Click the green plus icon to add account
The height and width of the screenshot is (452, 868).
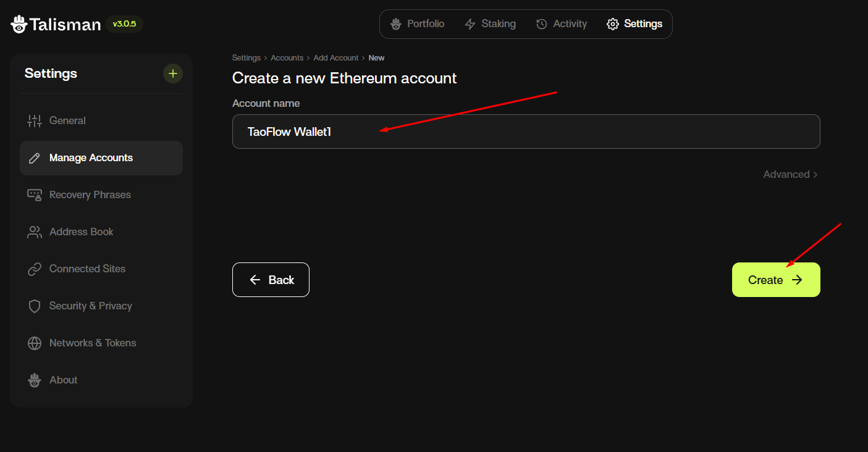click(x=172, y=73)
